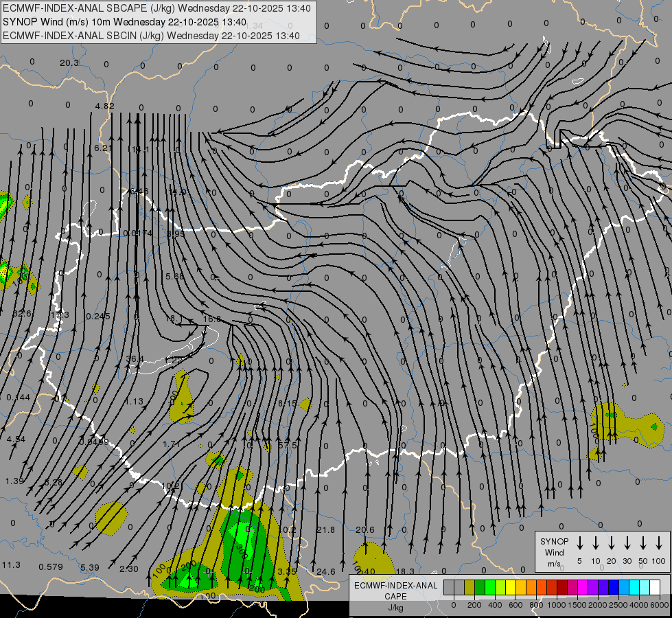The width and height of the screenshot is (672, 618).
Task: Pick the bright magenta swatch in the CAPE color bar
Action: point(583,587)
